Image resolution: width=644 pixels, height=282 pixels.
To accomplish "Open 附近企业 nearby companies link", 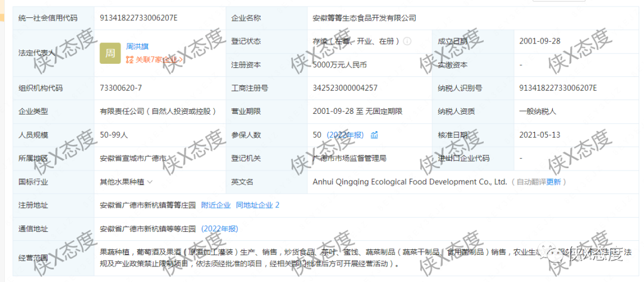I will pyautogui.click(x=216, y=205).
